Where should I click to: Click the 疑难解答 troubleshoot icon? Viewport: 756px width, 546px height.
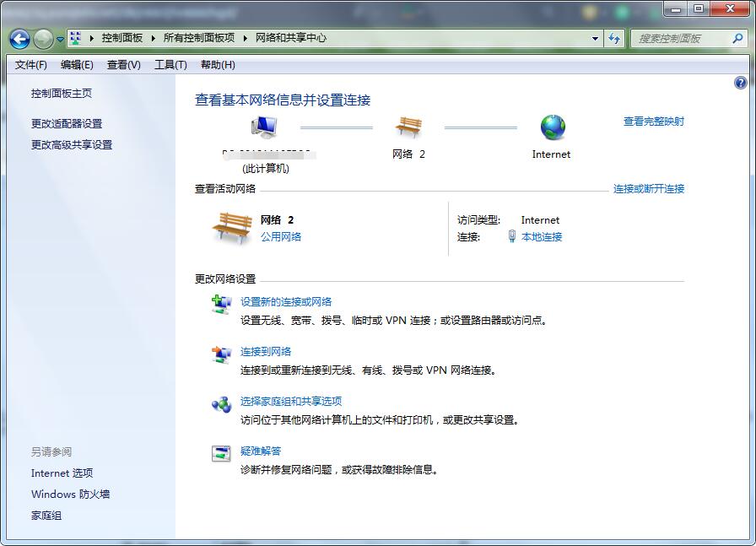(221, 453)
